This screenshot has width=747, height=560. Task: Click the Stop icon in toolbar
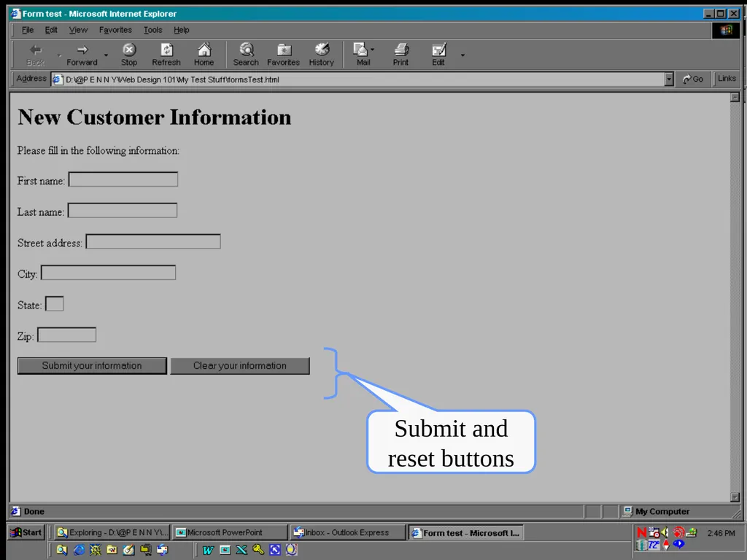pos(129,50)
